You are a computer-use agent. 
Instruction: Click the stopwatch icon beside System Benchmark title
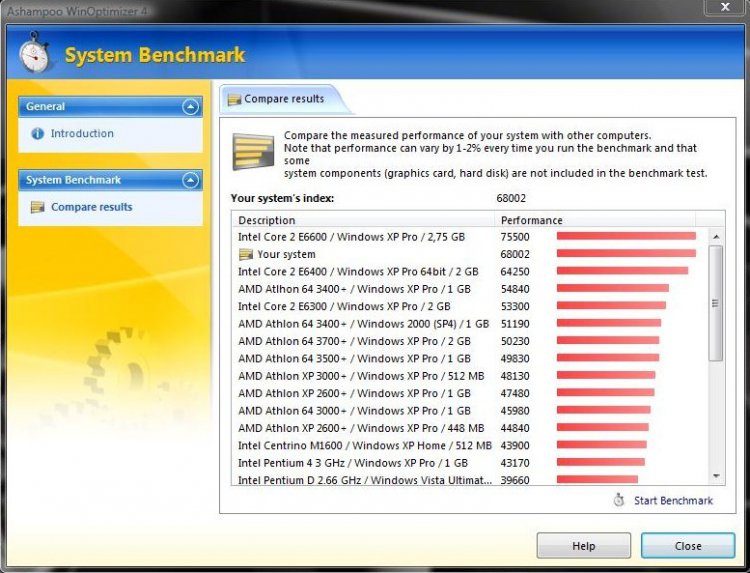pyautogui.click(x=35, y=53)
